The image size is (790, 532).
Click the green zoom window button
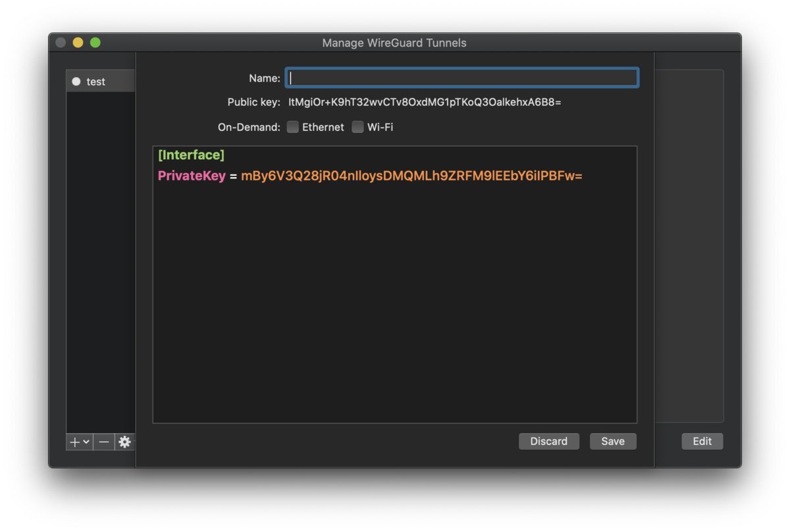95,43
